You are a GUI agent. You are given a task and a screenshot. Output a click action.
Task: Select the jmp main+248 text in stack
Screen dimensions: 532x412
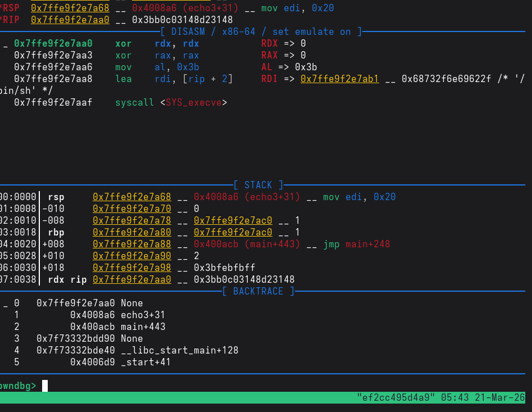pyautogui.click(x=356, y=244)
